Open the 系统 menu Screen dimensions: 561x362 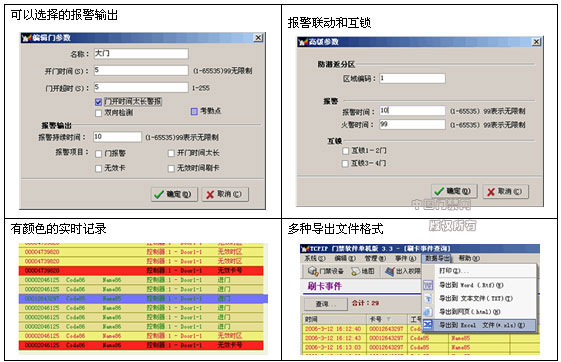tap(314, 258)
